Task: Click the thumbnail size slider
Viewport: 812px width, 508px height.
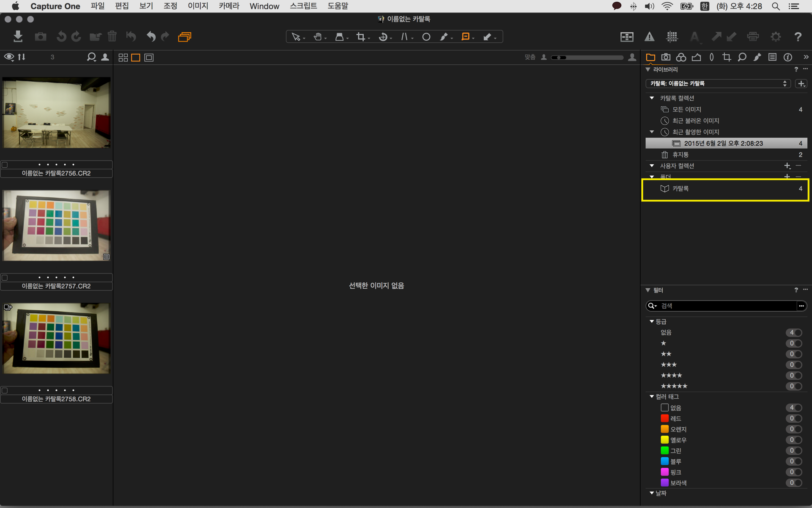Action: point(587,58)
